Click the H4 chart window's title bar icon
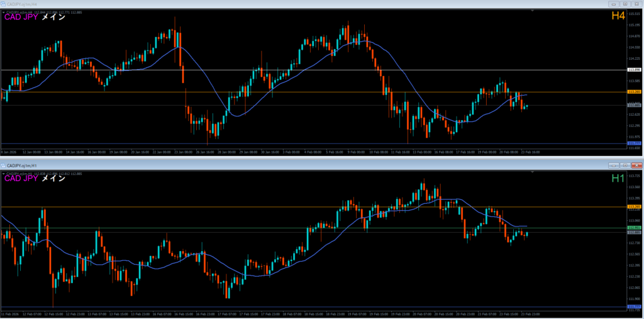 coord(3,4)
